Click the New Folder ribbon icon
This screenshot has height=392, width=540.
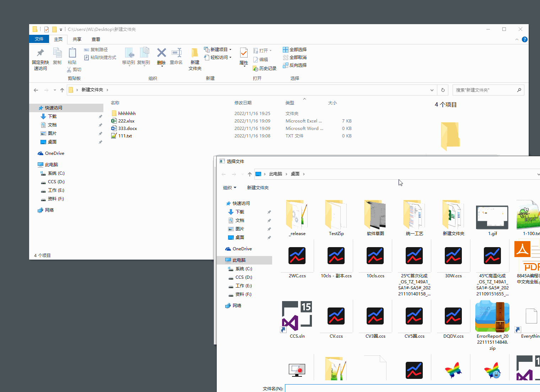point(195,53)
